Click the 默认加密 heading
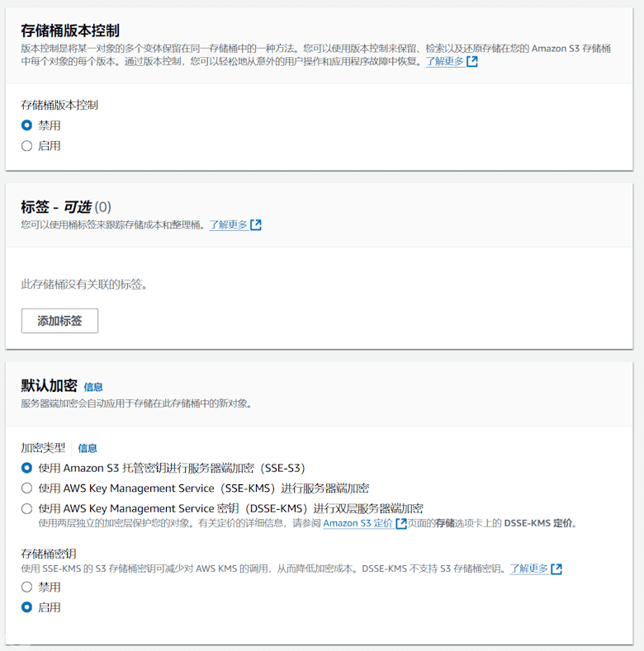The height and width of the screenshot is (651, 644). pyautogui.click(x=49, y=385)
